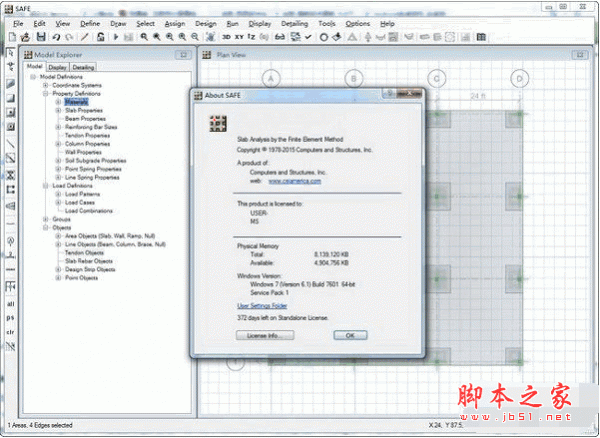Collapse the Objects tree node
Screen dimensions: 600x438
[x=46, y=228]
